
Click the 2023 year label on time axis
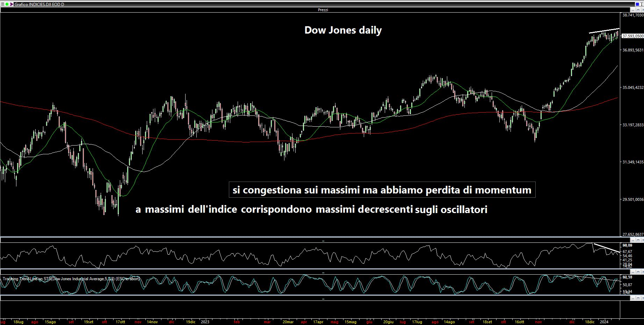click(205, 322)
